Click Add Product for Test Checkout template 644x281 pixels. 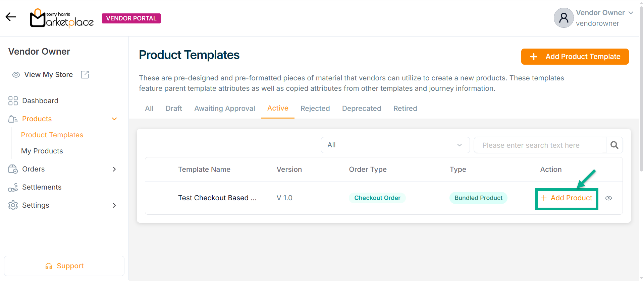coord(567,198)
